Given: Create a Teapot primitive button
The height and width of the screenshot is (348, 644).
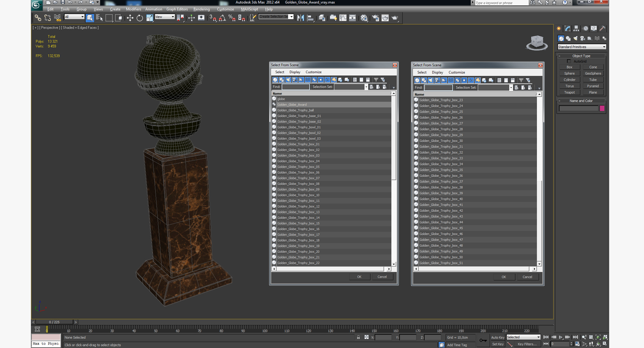Looking at the screenshot, I should coord(569,92).
